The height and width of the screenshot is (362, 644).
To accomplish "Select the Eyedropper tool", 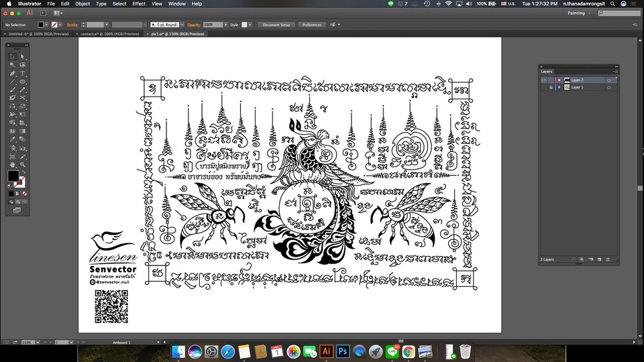I will click(x=12, y=139).
